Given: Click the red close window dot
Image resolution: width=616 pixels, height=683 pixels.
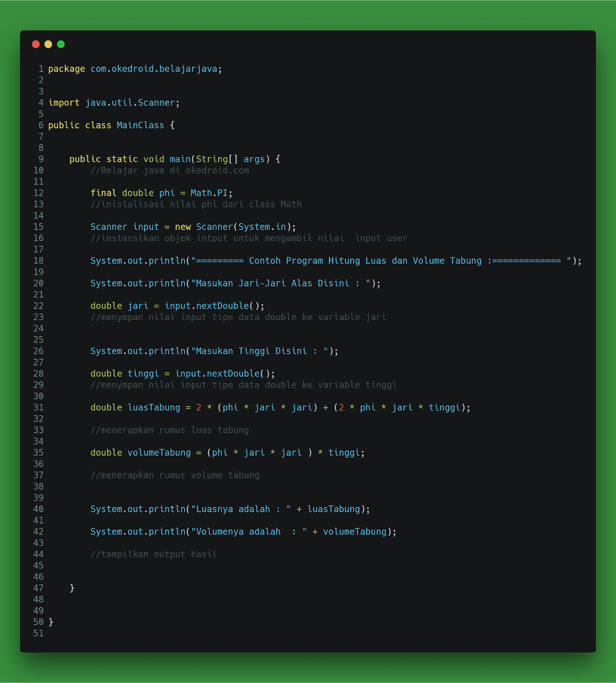Looking at the screenshot, I should [36, 44].
